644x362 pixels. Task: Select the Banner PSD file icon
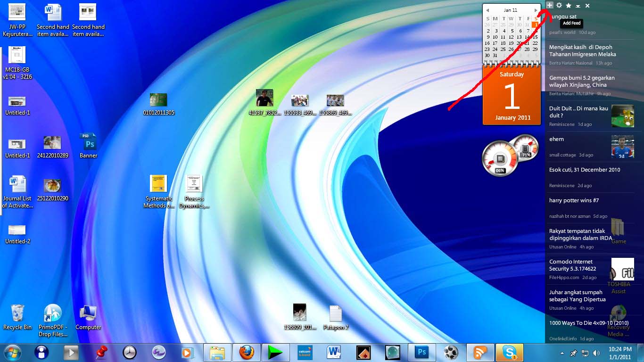click(88, 146)
